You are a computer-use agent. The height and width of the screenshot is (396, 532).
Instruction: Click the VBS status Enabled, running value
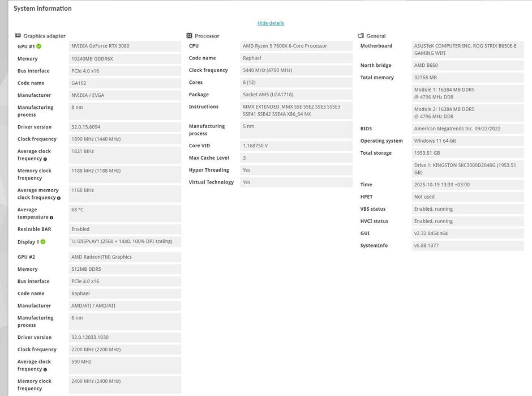point(467,209)
